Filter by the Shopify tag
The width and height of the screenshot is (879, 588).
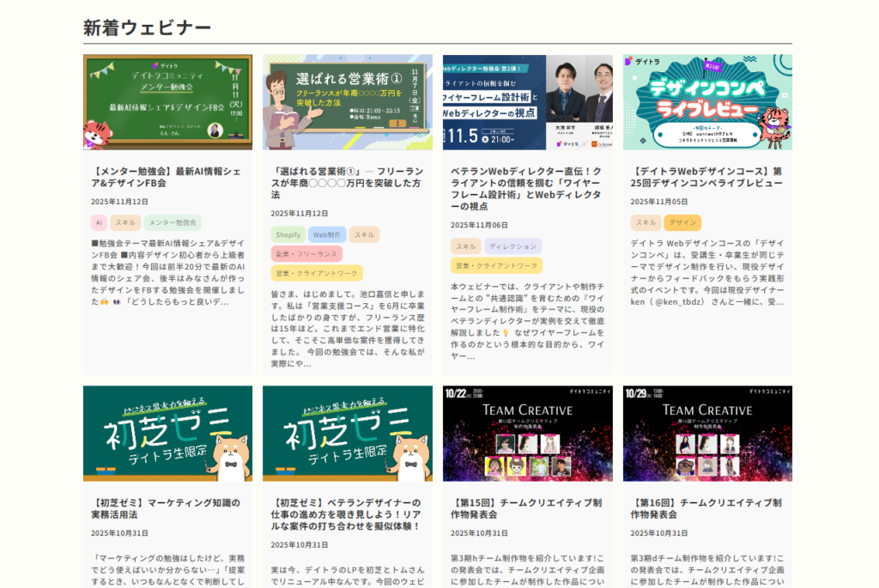tap(288, 234)
